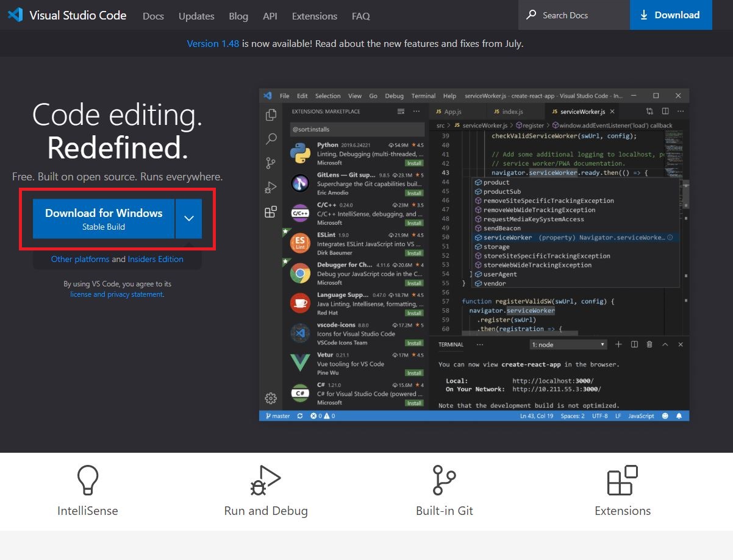Click the Built-in Git branch icon
The height and width of the screenshot is (560, 733).
click(445, 481)
